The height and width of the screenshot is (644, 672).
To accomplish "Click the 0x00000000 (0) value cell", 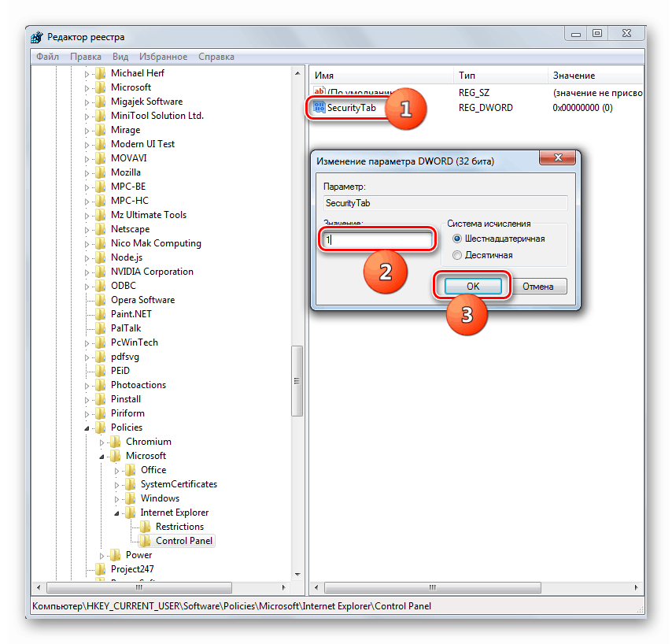I will [582, 108].
